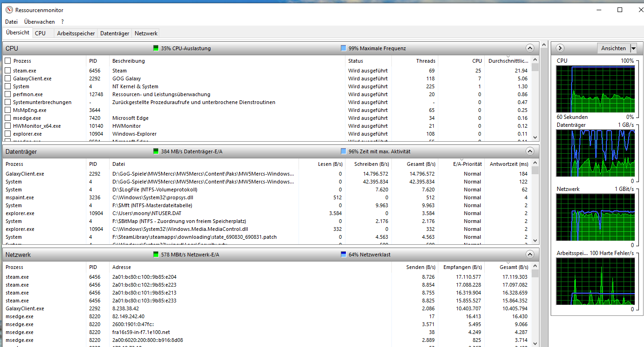Viewport: 644px width, 347px height.
Task: Click the Netzwerk throughput graph
Action: (x=595, y=217)
